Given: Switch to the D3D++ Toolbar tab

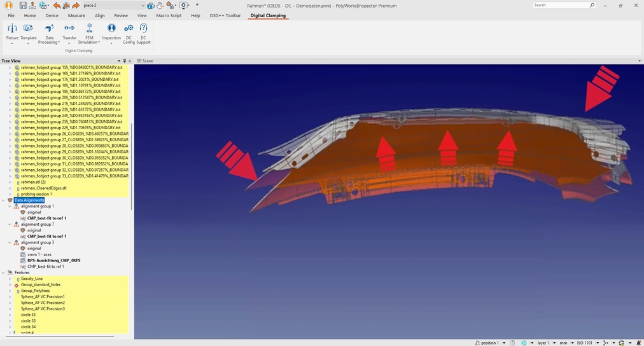Looking at the screenshot, I should [x=225, y=15].
